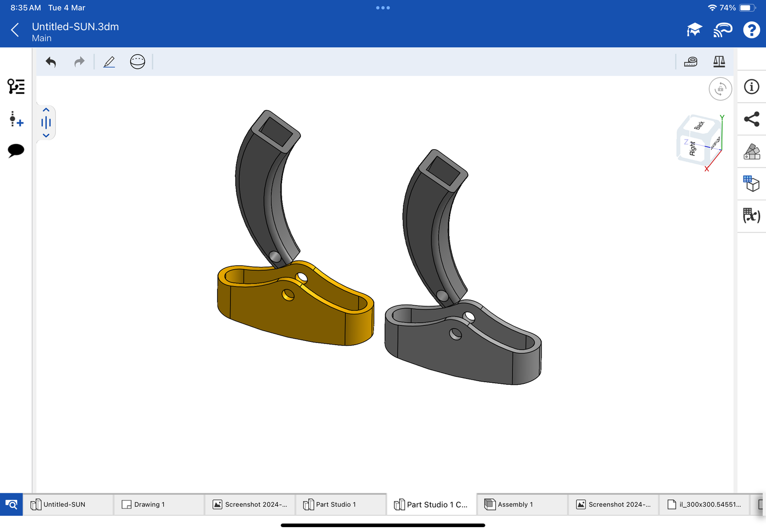Open the Appearance panel on the right sidebar

pos(751,151)
